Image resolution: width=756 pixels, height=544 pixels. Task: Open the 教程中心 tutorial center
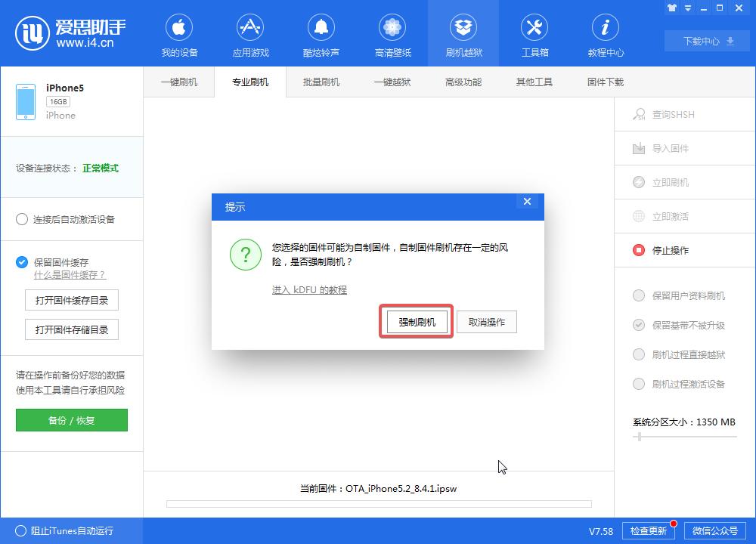[x=605, y=33]
